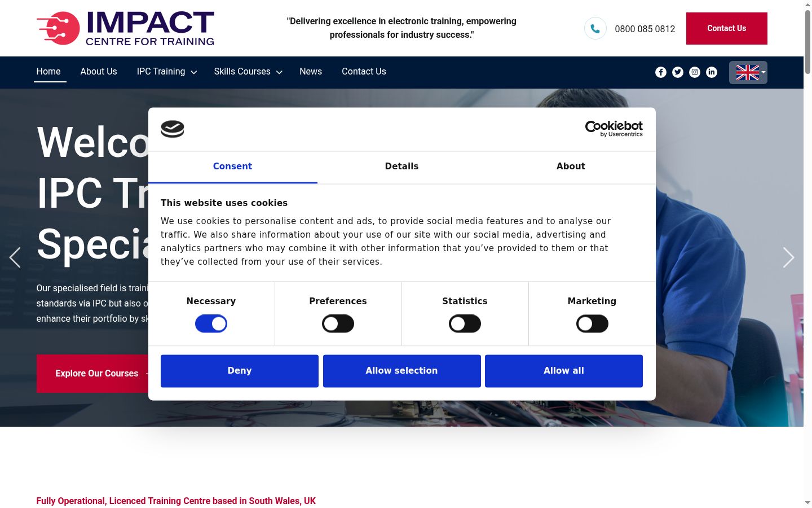Click the Allow selection button

pyautogui.click(x=401, y=371)
